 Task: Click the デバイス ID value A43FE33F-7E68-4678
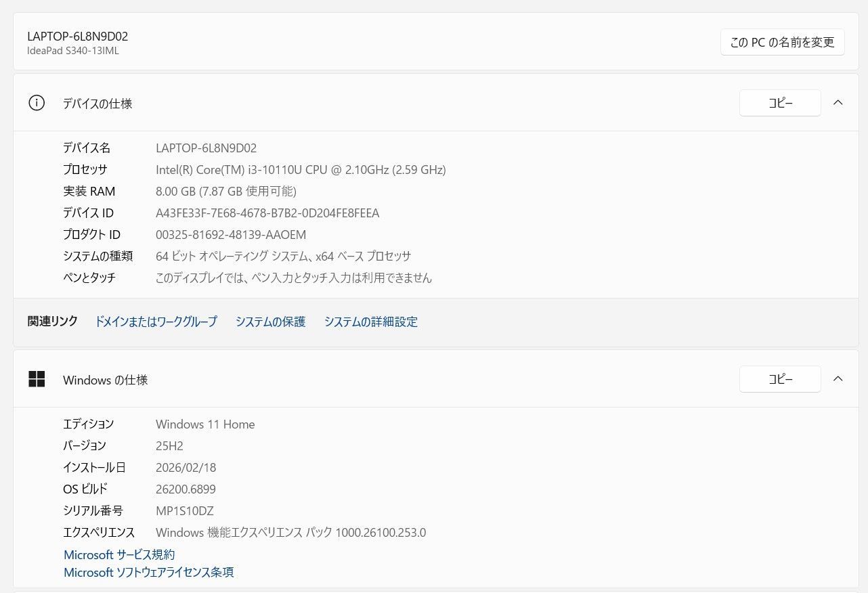(x=267, y=213)
